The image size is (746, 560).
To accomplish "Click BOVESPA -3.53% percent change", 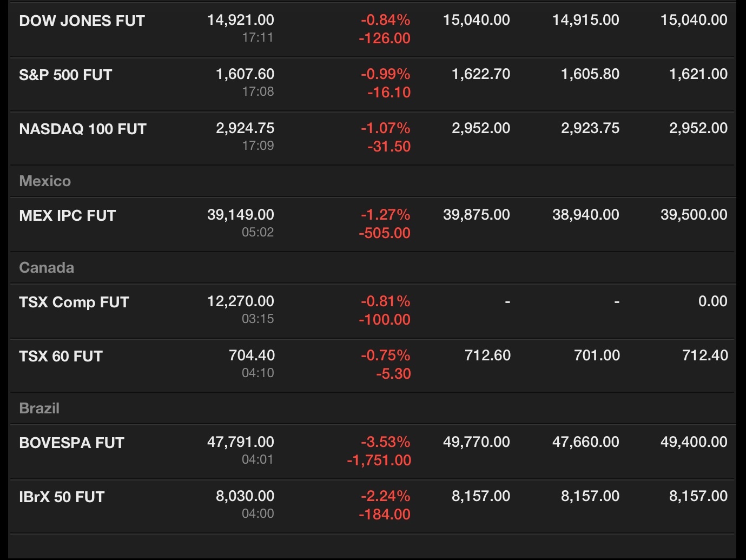I will click(385, 442).
